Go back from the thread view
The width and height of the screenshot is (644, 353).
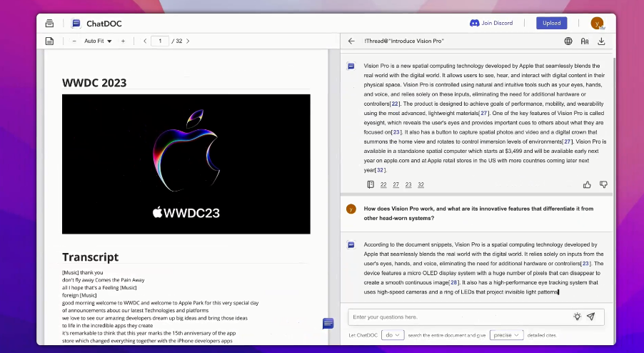coord(351,41)
